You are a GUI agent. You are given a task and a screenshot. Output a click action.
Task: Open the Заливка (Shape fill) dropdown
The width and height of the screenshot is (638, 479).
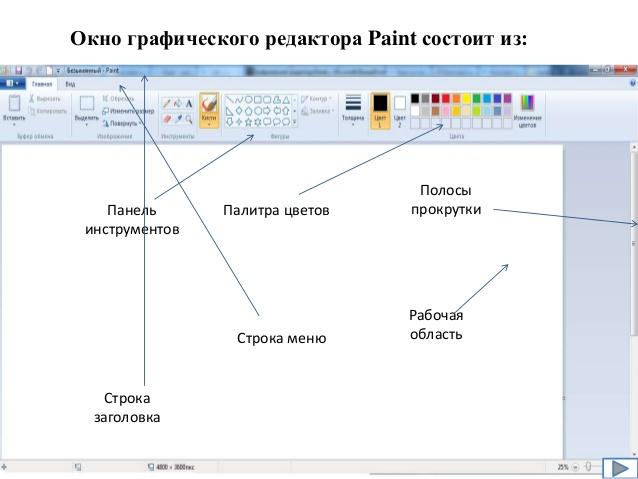pyautogui.click(x=317, y=111)
